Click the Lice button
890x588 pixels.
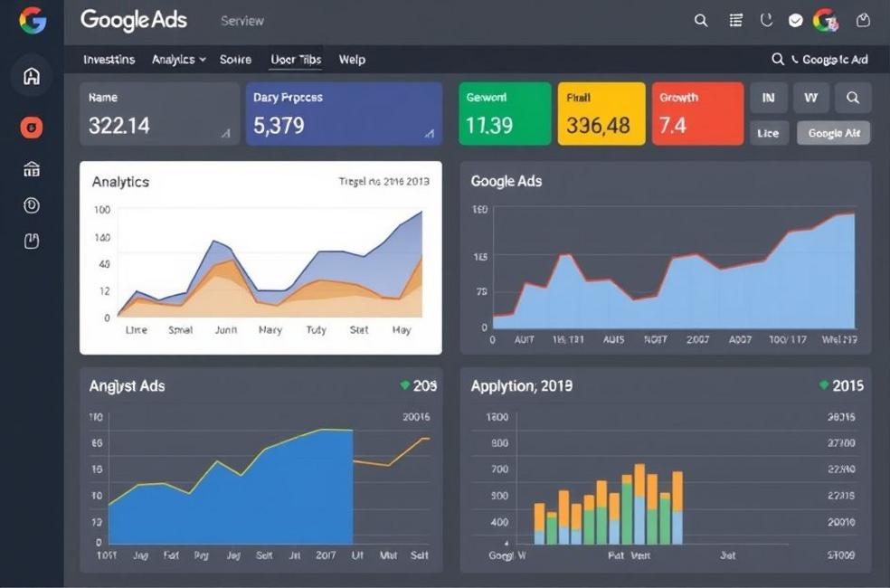[x=768, y=133]
